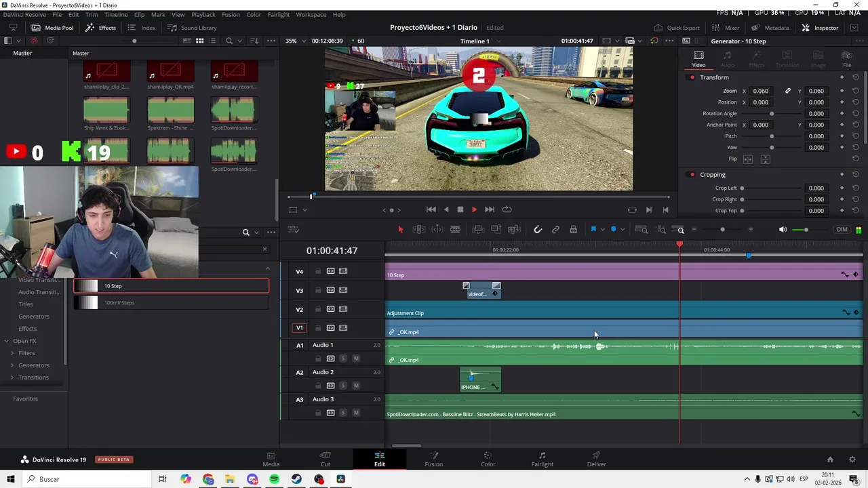Select the Blade Edit Mode tool

tap(455, 230)
